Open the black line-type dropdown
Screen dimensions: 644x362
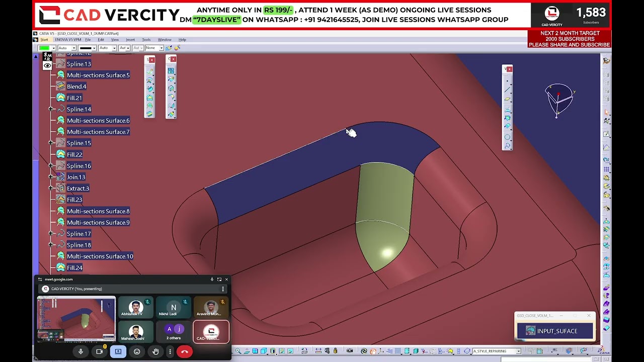click(x=88, y=48)
